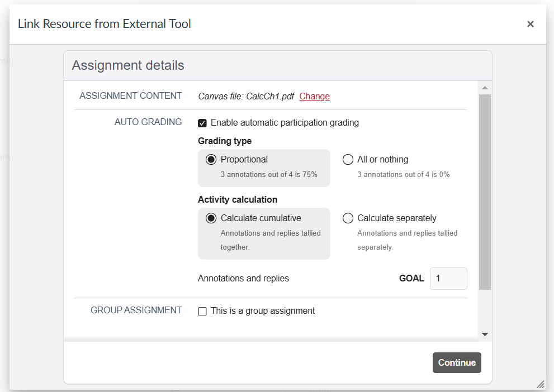Click the Continue button
The width and height of the screenshot is (554, 392).
[x=457, y=362]
